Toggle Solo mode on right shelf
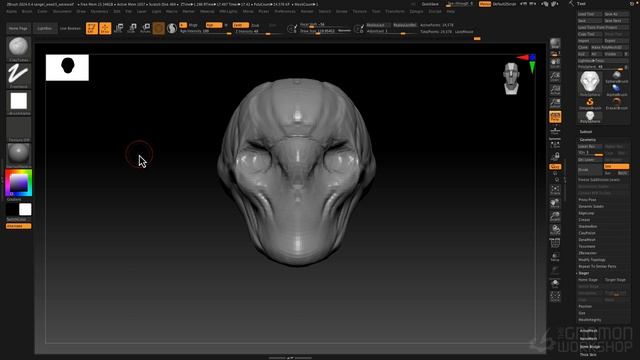The height and width of the screenshot is (360, 640). [555, 284]
